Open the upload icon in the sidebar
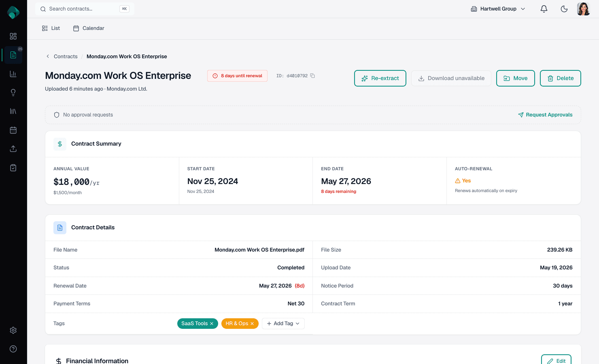The image size is (599, 364). (x=13, y=149)
